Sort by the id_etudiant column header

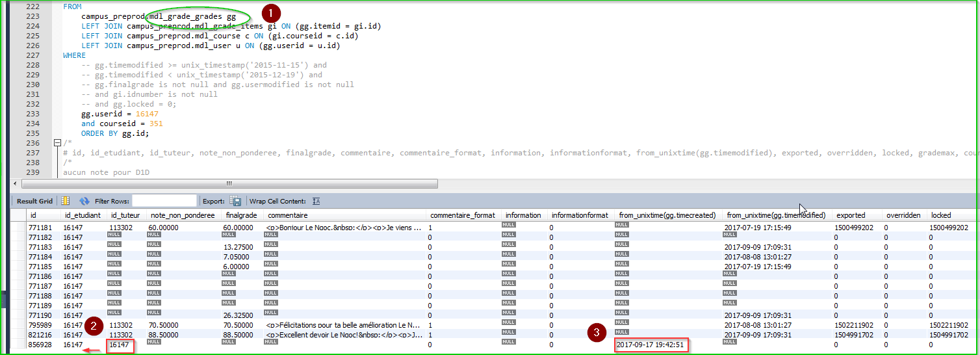[x=82, y=215]
